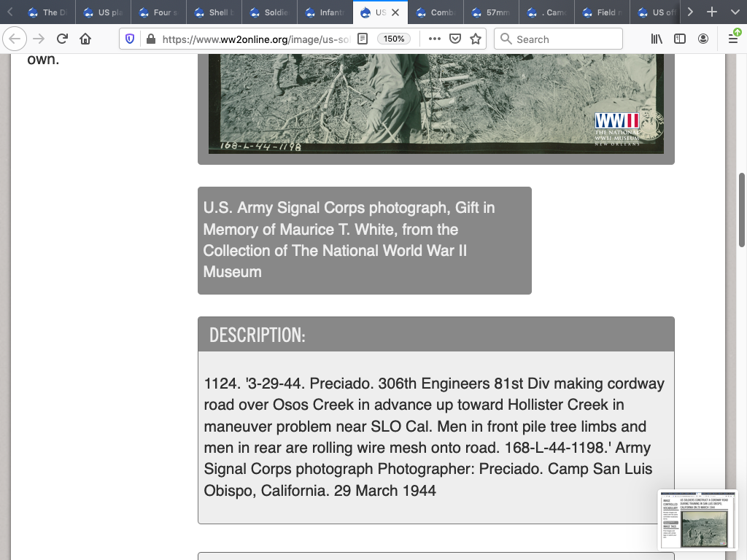Open the page actions three-dot menu
747x560 pixels.
434,39
